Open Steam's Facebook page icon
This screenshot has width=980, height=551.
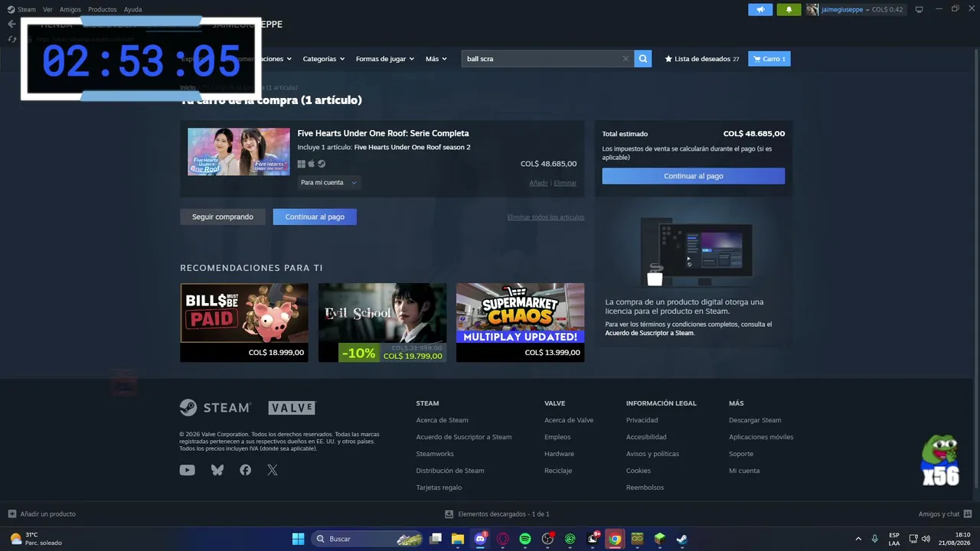[x=245, y=470]
